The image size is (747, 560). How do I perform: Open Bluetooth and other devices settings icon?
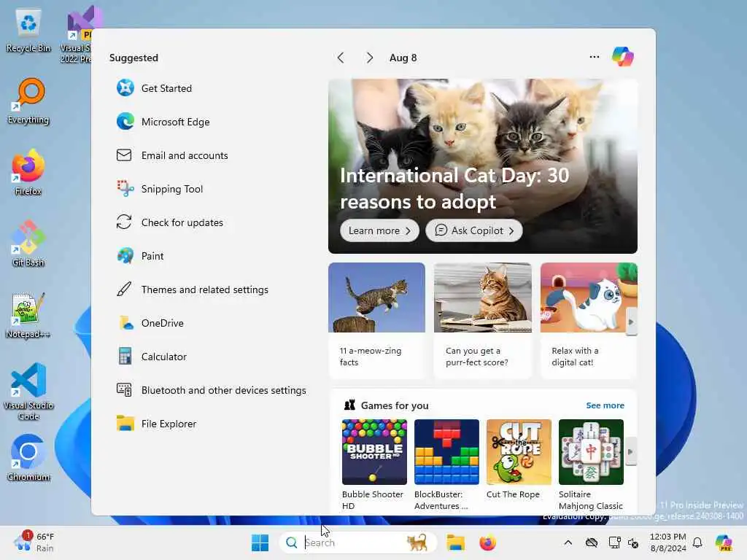point(124,390)
